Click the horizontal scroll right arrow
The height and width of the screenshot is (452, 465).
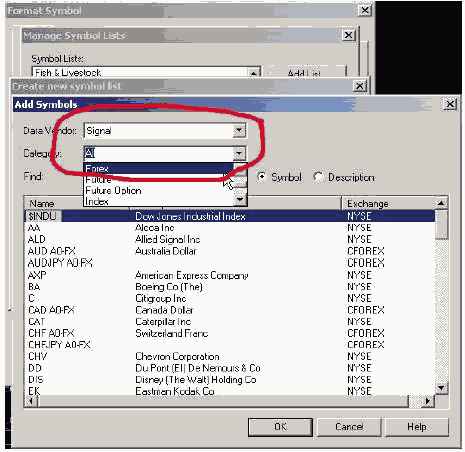(428, 401)
